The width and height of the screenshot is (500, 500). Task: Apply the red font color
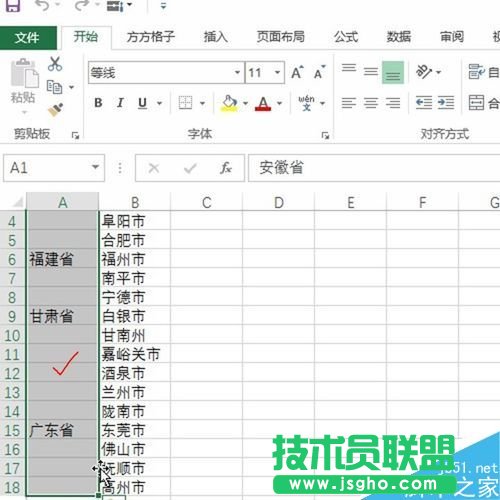[263, 103]
